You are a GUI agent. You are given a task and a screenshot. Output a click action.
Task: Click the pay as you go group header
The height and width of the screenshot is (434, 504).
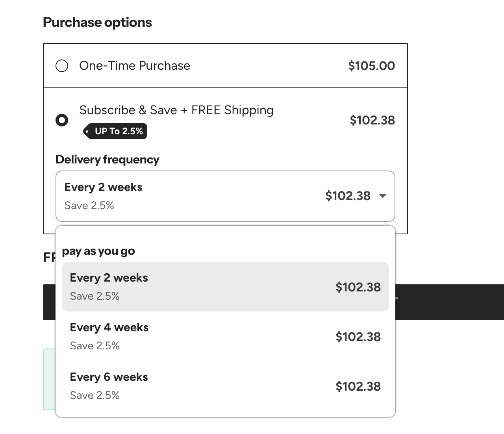pos(98,251)
